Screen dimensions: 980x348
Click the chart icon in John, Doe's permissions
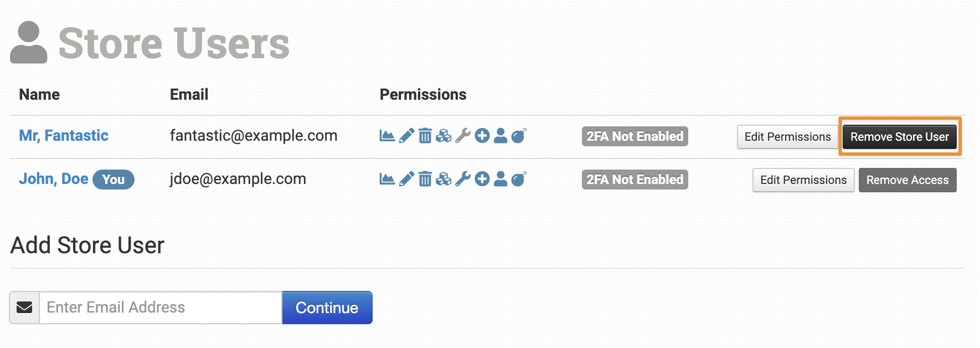(x=387, y=179)
